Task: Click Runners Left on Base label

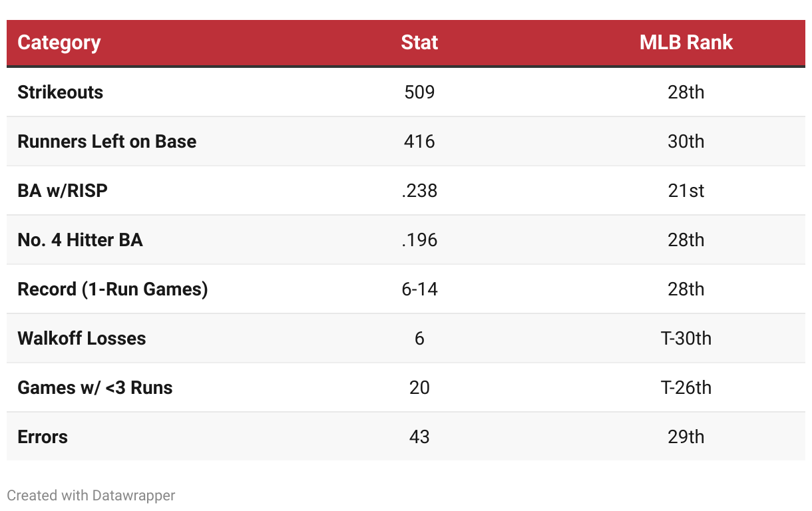Action: 106,141
